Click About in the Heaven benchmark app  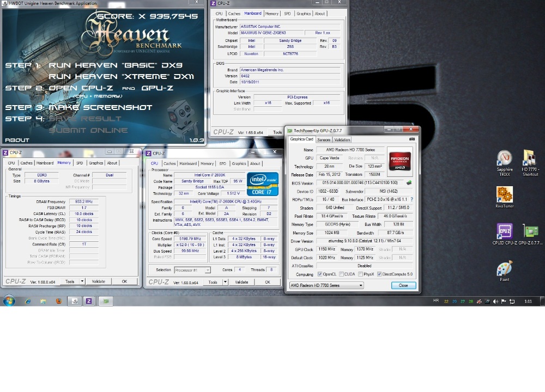pos(17,140)
